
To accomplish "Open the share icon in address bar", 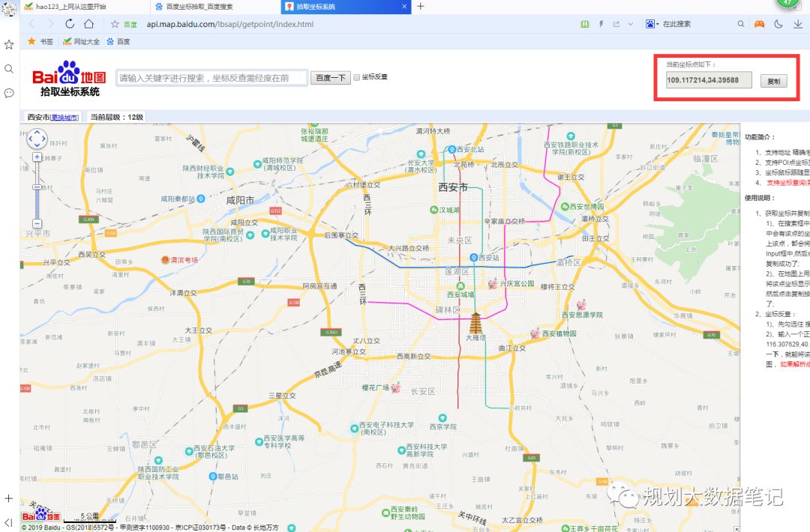I will click(616, 24).
